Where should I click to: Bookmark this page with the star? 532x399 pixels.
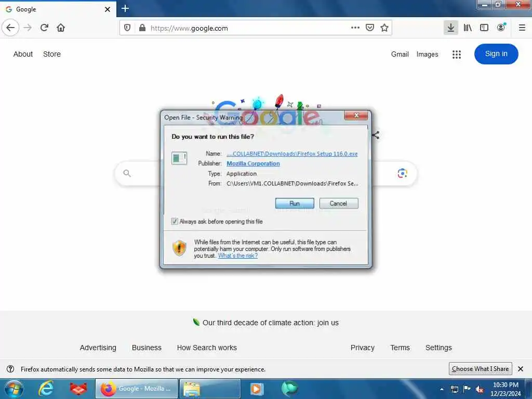point(384,28)
